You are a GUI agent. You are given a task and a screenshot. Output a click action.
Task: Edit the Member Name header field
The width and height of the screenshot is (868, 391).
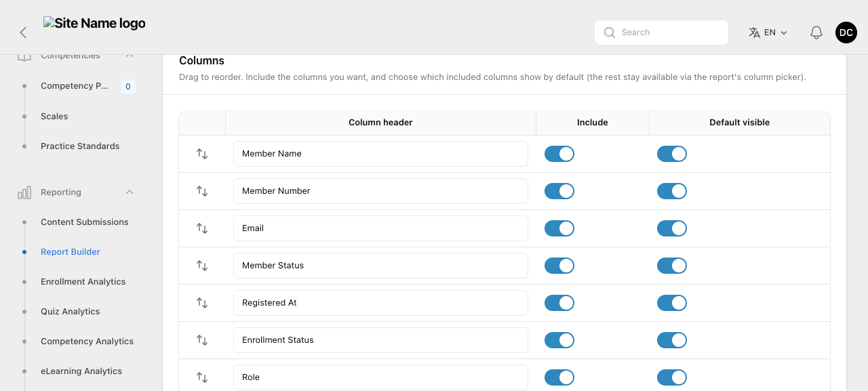pos(380,154)
